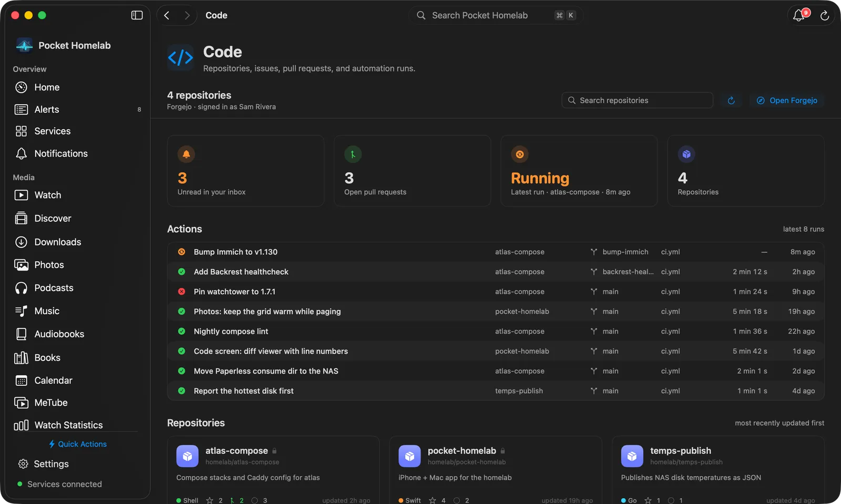841x504 pixels.
Task: Click the Watch Statistics chart icon
Action: (21, 425)
